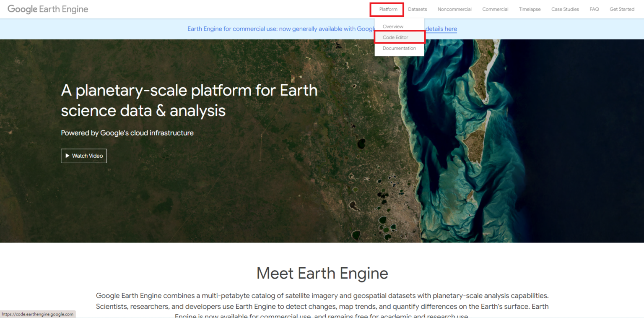Viewport: 644px width, 318px height.
Task: Click the Get Started link
Action: [622, 9]
